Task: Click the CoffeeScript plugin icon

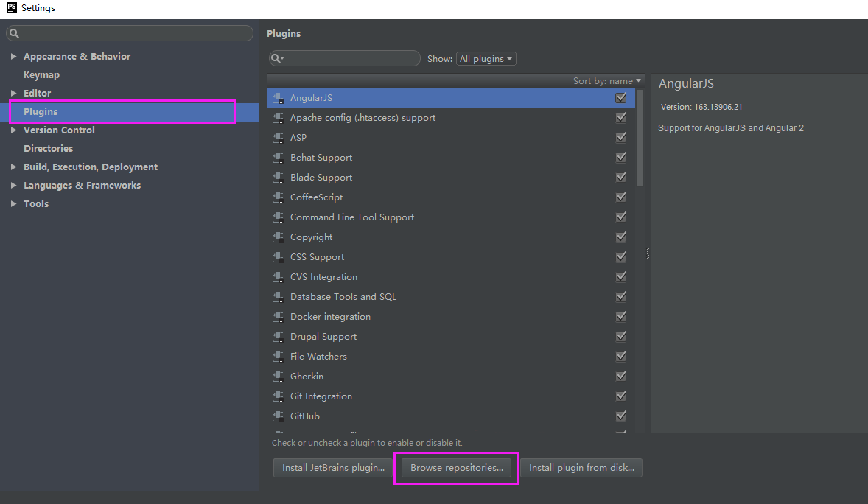Action: coord(278,197)
